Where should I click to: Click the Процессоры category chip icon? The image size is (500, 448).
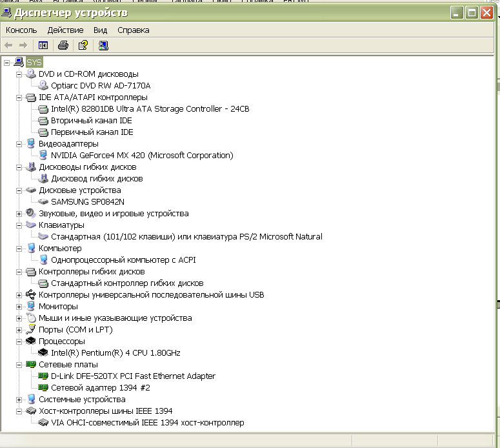point(31,341)
